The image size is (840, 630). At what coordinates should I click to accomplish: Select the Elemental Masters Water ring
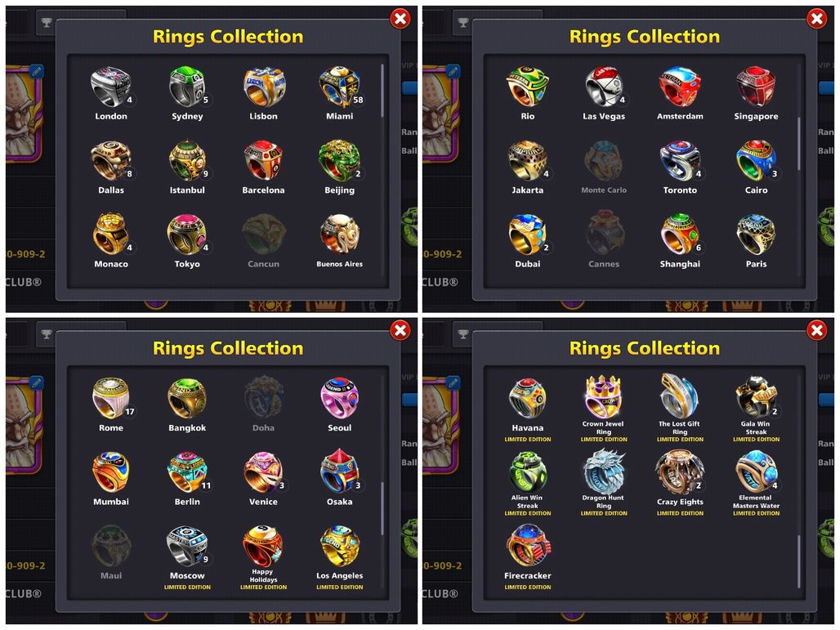(x=756, y=471)
